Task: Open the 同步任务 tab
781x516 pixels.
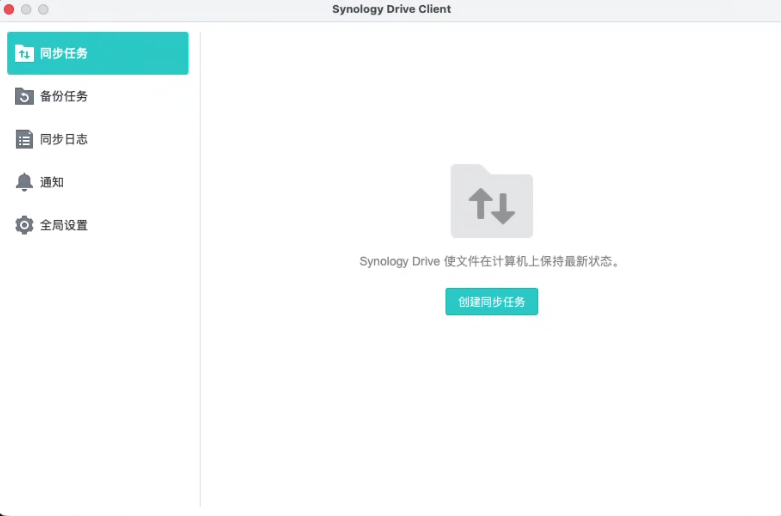Action: pyautogui.click(x=98, y=53)
